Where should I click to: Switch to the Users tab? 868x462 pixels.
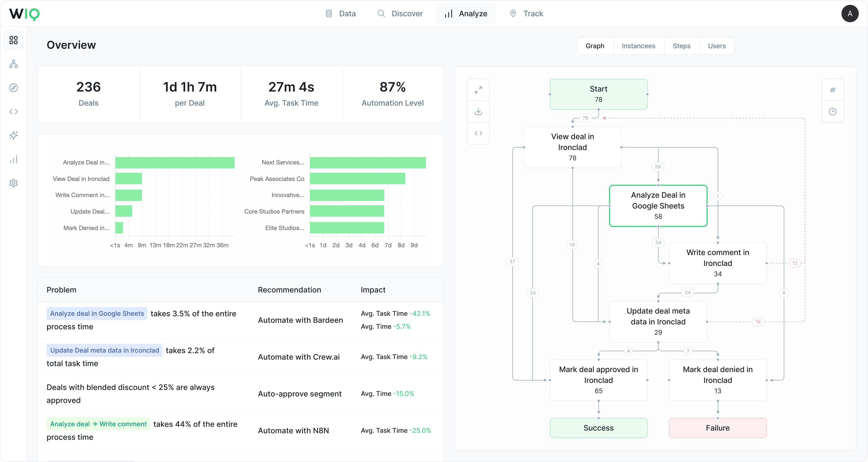[x=716, y=46]
